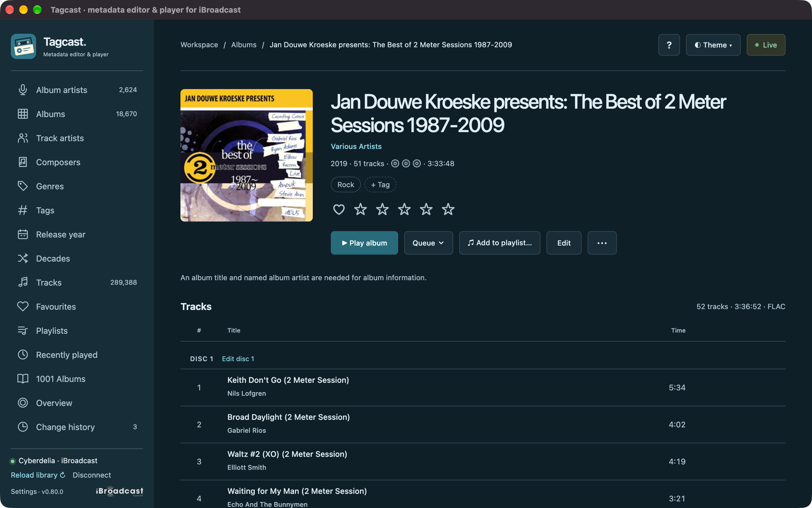The height and width of the screenshot is (508, 812).
Task: Click the Overview disc icon
Action: 23,403
